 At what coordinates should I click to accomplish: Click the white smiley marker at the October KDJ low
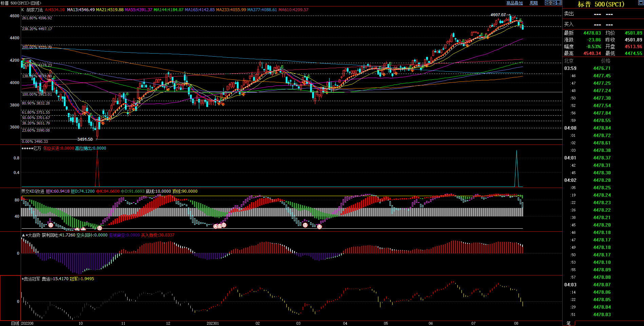[99, 228]
